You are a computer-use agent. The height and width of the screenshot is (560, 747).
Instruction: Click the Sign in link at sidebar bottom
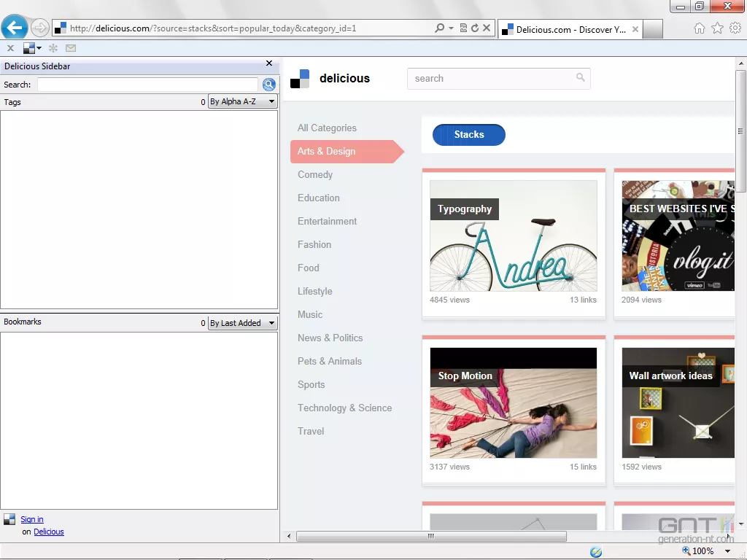(32, 518)
